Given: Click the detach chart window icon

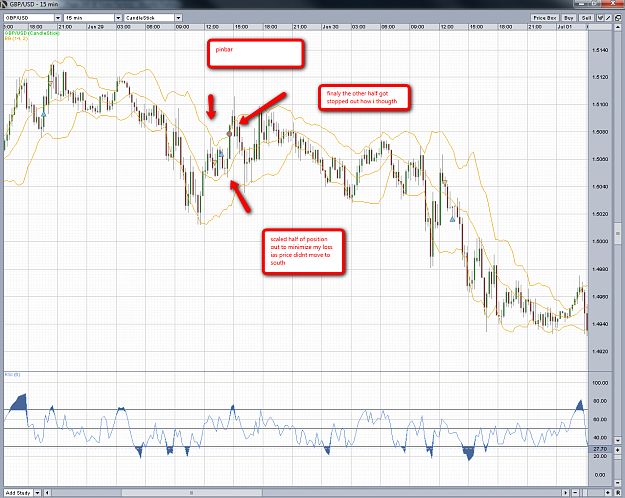Looking at the screenshot, I should (618, 18).
